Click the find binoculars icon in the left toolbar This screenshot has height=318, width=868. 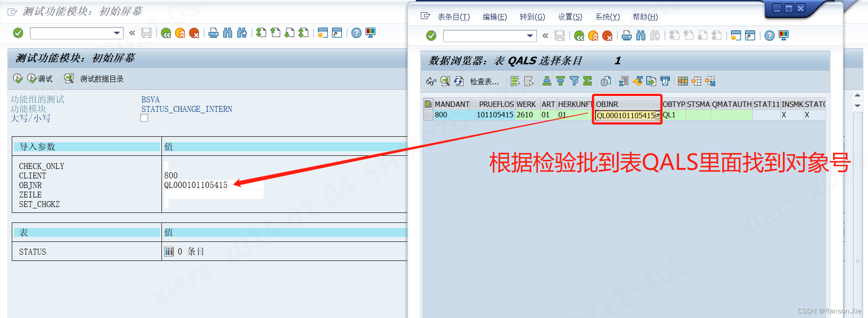point(228,33)
